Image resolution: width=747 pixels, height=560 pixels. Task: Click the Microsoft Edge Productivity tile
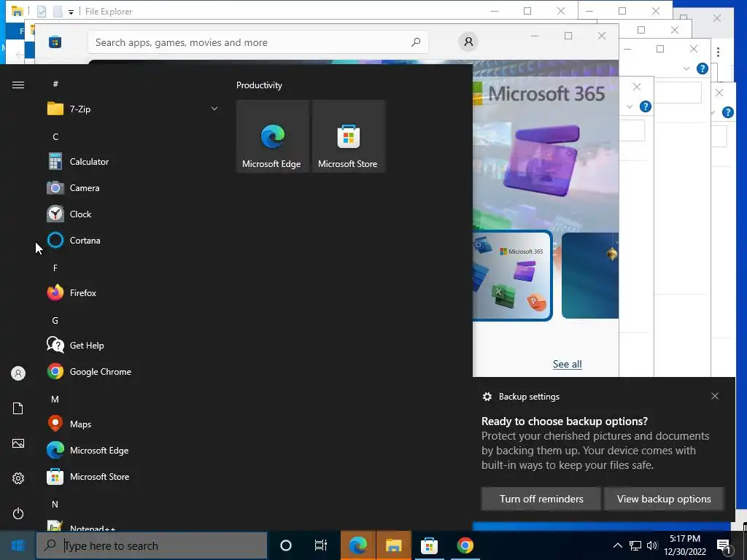tap(273, 136)
